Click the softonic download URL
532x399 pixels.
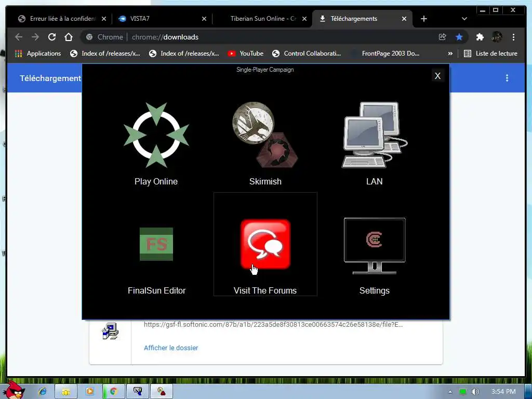(273, 324)
